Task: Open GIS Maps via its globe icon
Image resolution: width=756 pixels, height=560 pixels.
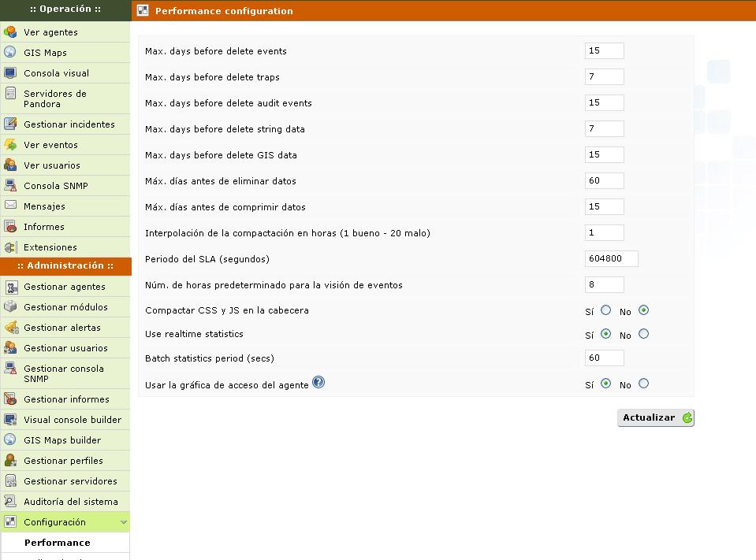Action: click(x=10, y=53)
